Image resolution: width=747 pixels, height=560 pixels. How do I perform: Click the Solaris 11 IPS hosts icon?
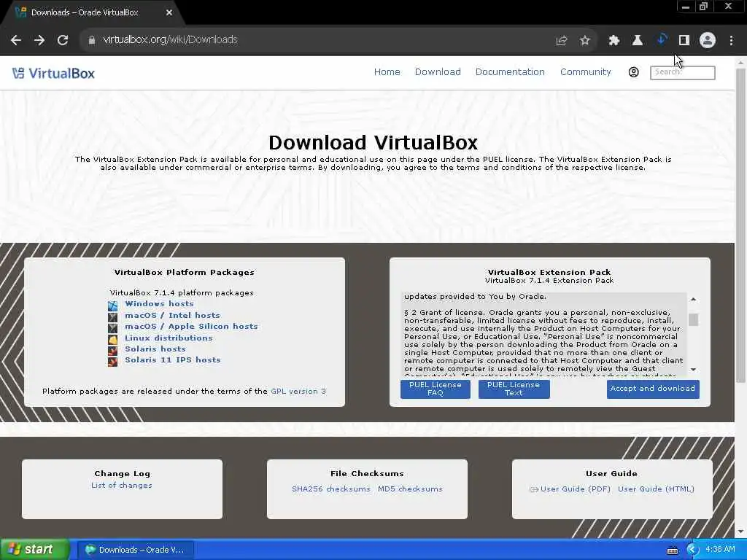[112, 362]
